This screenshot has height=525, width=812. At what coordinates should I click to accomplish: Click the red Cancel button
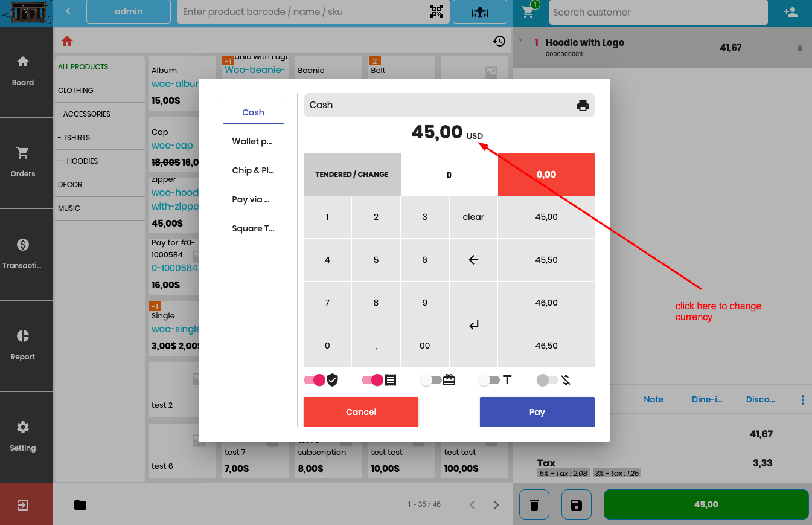click(x=361, y=412)
